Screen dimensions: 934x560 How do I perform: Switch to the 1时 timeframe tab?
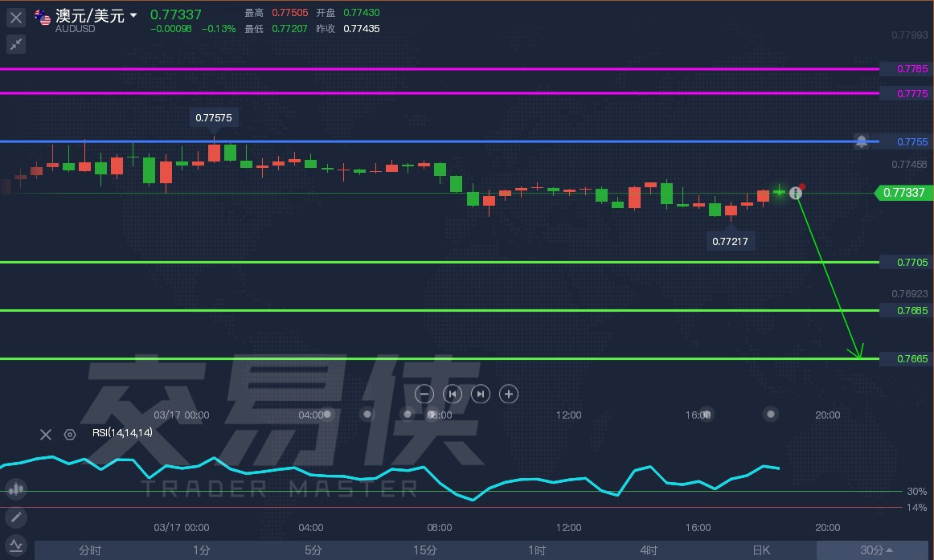pyautogui.click(x=537, y=550)
